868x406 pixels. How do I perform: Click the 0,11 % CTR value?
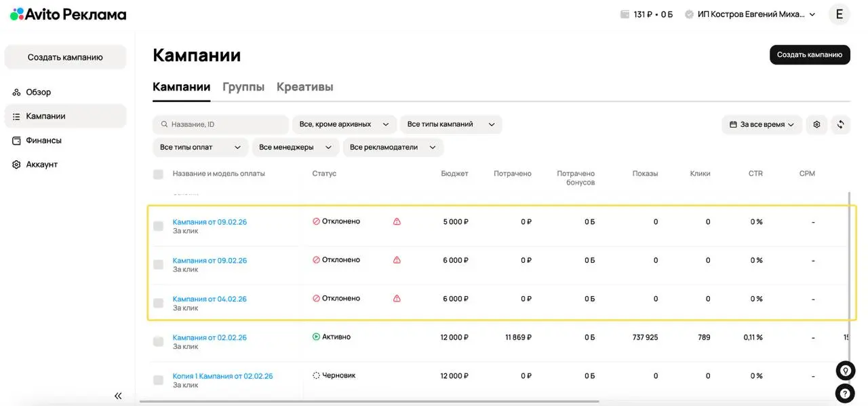[751, 337]
